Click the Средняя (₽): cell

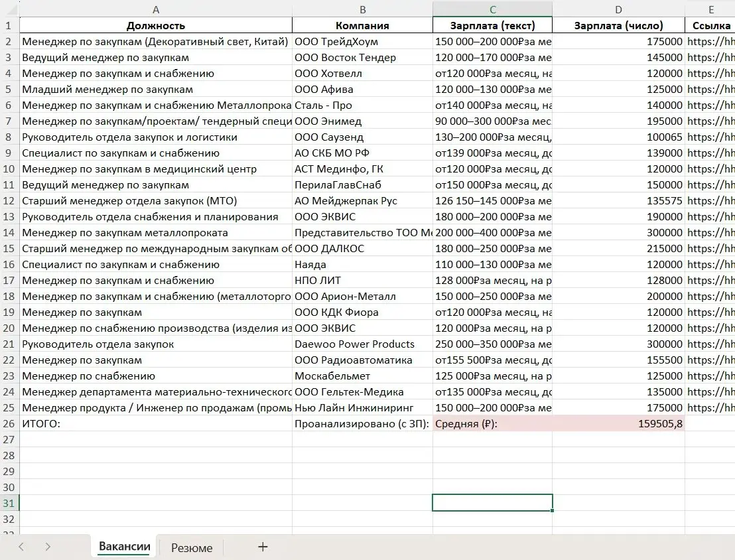493,424
